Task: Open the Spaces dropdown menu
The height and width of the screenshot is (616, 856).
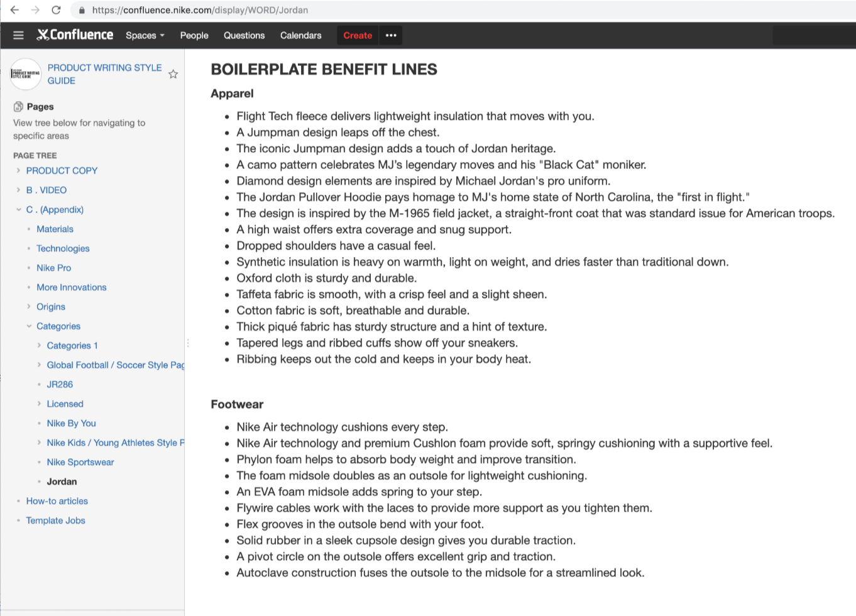Action: pyautogui.click(x=145, y=35)
